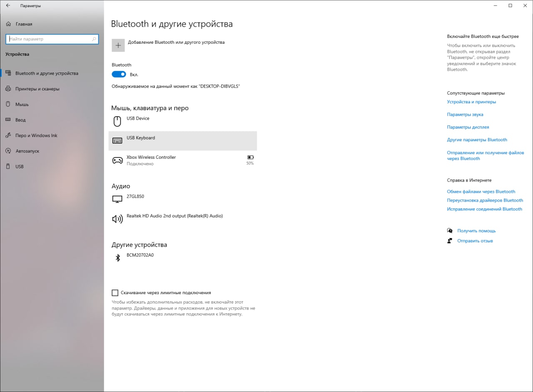Image resolution: width=533 pixels, height=392 pixels.
Task: Open Отправление или получение файлов через Bluetooth
Action: (486, 155)
